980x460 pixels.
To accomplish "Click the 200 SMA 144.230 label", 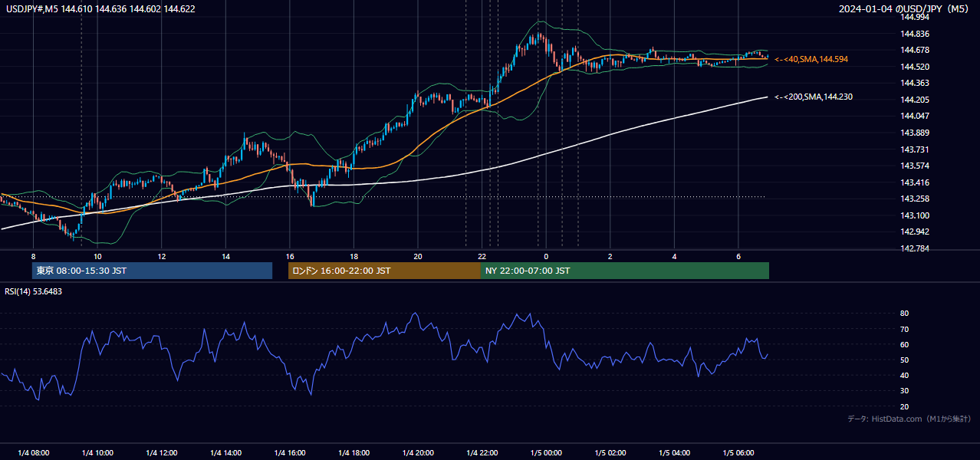I will point(814,97).
